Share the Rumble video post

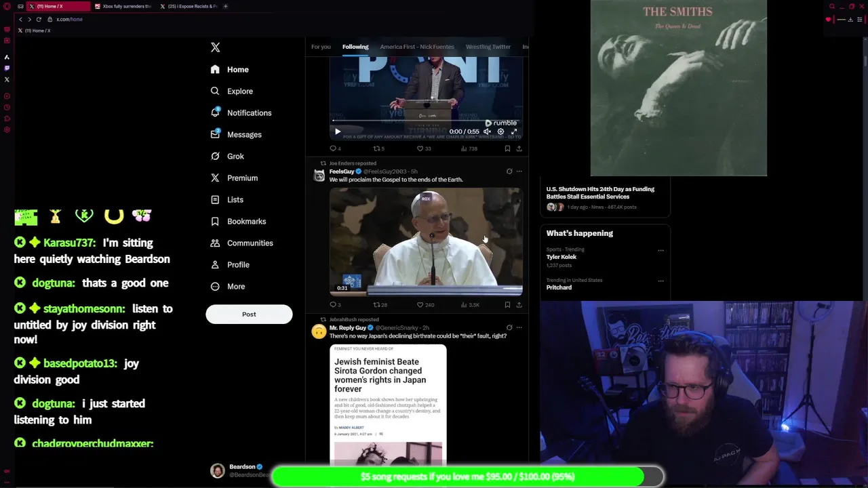coord(519,148)
